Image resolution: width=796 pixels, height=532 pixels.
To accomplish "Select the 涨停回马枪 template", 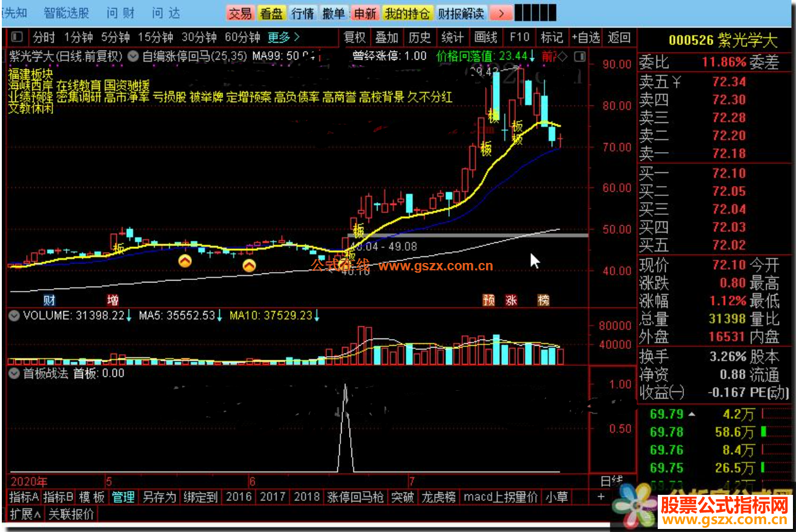I will click(356, 497).
